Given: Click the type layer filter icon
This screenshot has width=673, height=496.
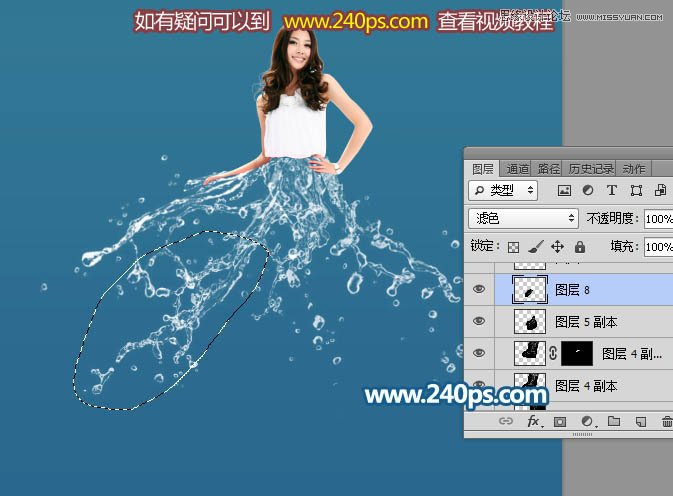Looking at the screenshot, I should (612, 190).
